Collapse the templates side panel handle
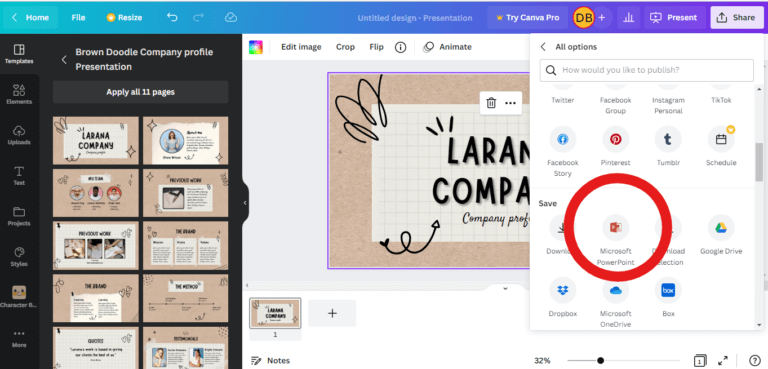The height and width of the screenshot is (369, 768). [245, 203]
